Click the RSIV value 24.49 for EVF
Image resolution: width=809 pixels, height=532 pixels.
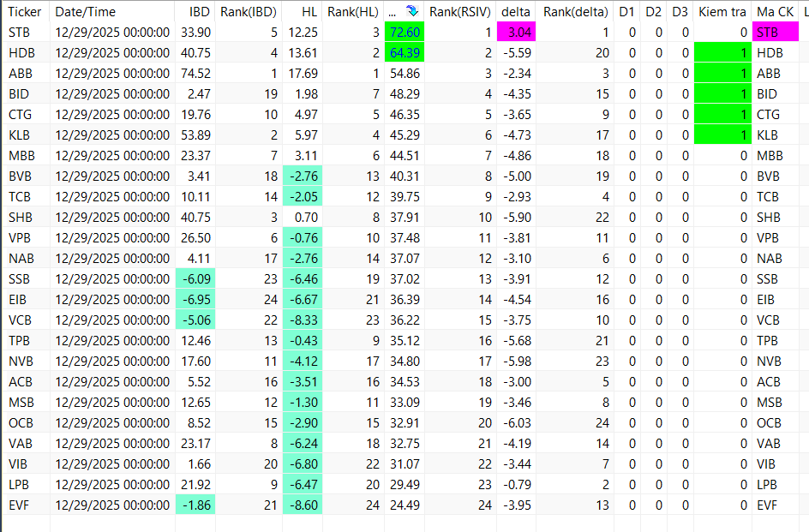click(404, 505)
